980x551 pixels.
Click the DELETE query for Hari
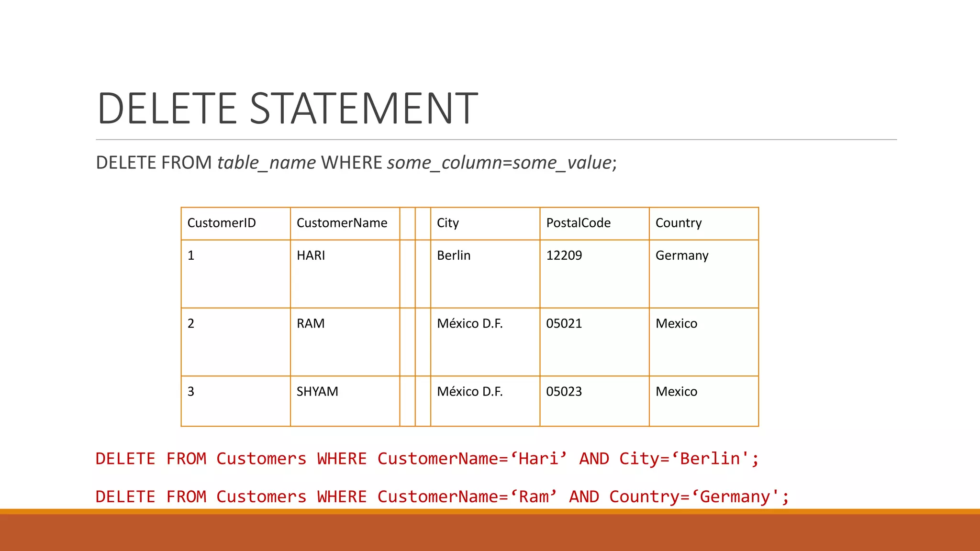pos(427,459)
